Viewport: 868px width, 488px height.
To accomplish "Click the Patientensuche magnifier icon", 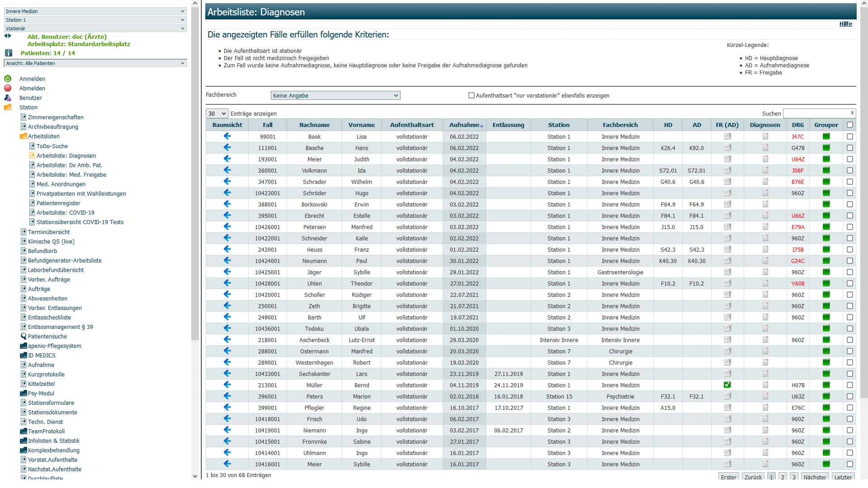I will (x=24, y=336).
